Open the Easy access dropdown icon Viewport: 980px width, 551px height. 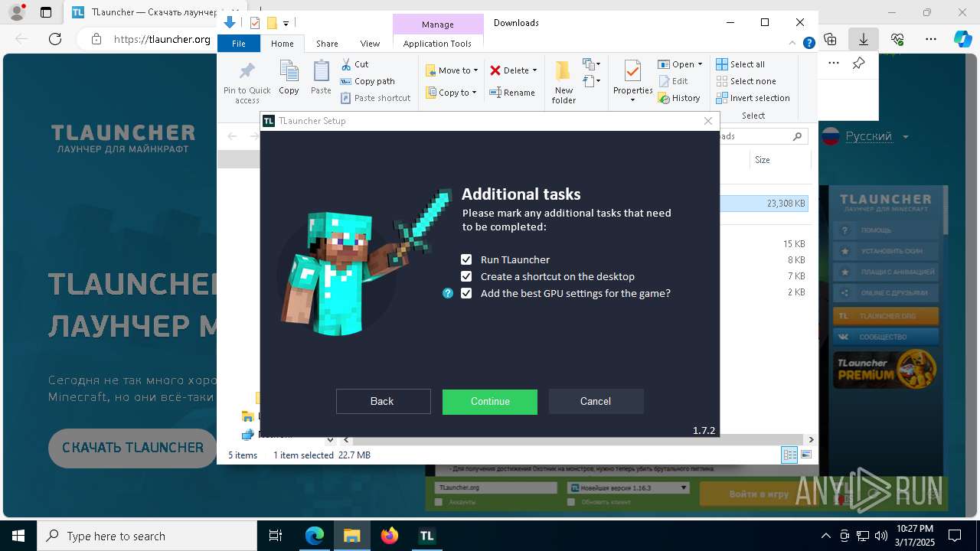point(591,81)
